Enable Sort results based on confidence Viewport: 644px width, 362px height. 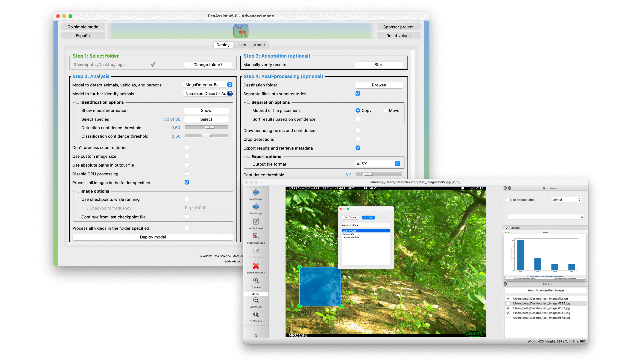(x=358, y=119)
